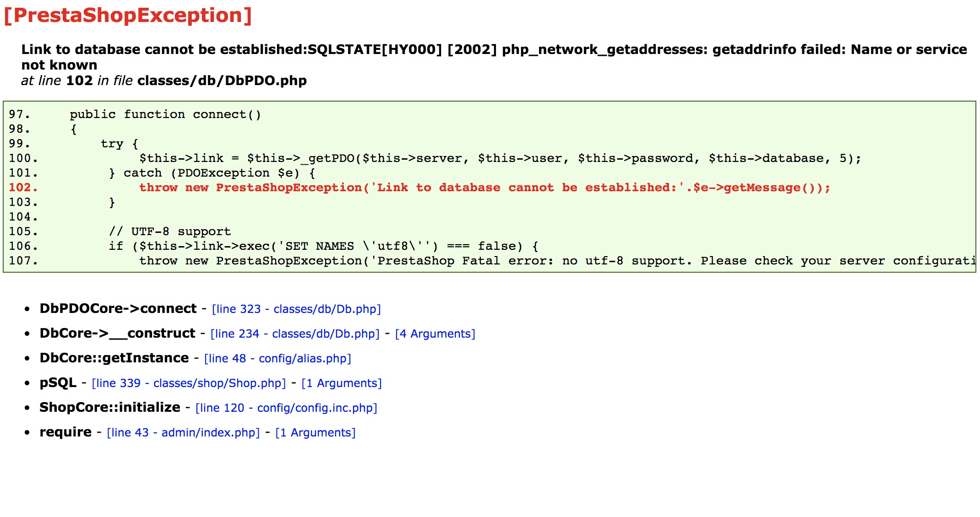Click the PrestaShopException heading
980x517 pixels.
click(128, 16)
